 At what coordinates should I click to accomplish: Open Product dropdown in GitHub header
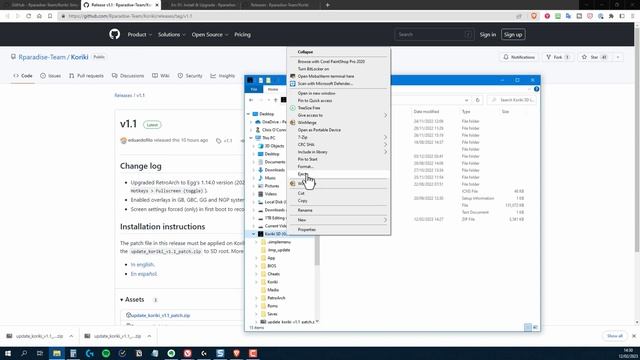[140, 35]
